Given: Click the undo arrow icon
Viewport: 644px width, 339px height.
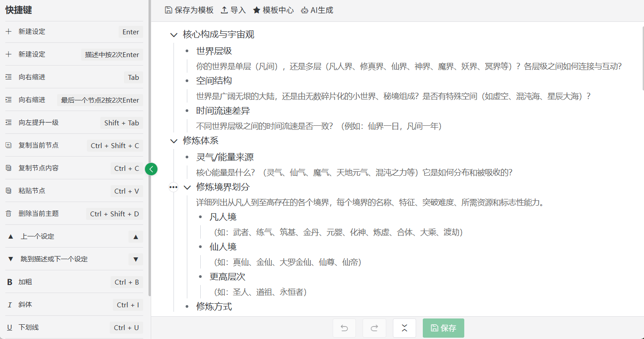Looking at the screenshot, I should click(344, 328).
